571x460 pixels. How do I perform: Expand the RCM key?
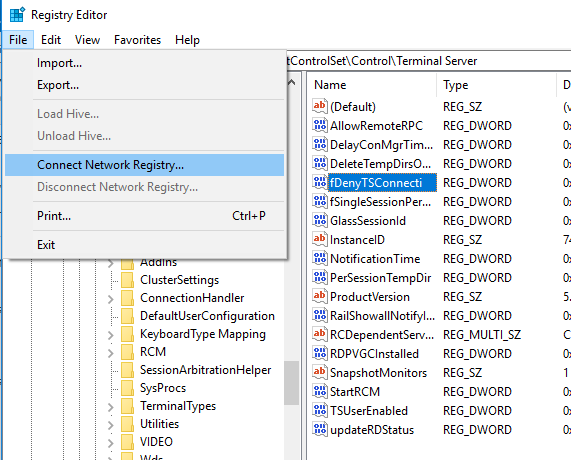pos(111,353)
